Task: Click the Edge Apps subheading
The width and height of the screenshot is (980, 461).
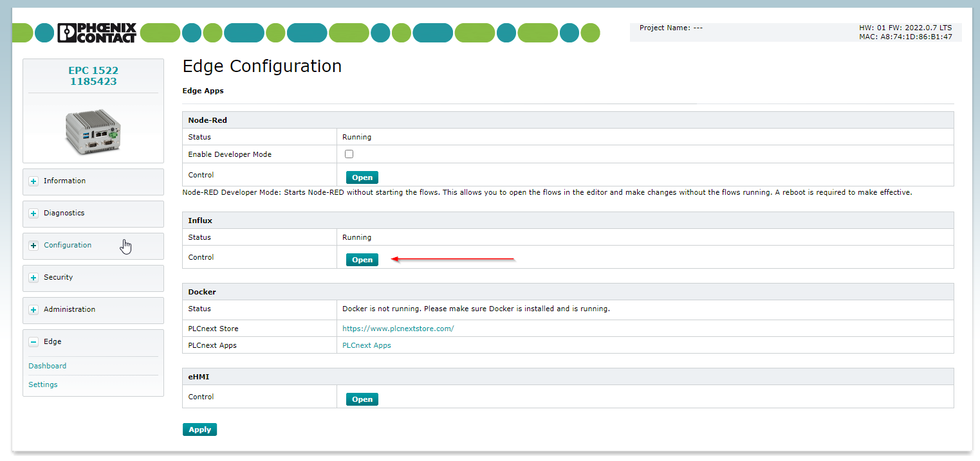Action: click(203, 91)
